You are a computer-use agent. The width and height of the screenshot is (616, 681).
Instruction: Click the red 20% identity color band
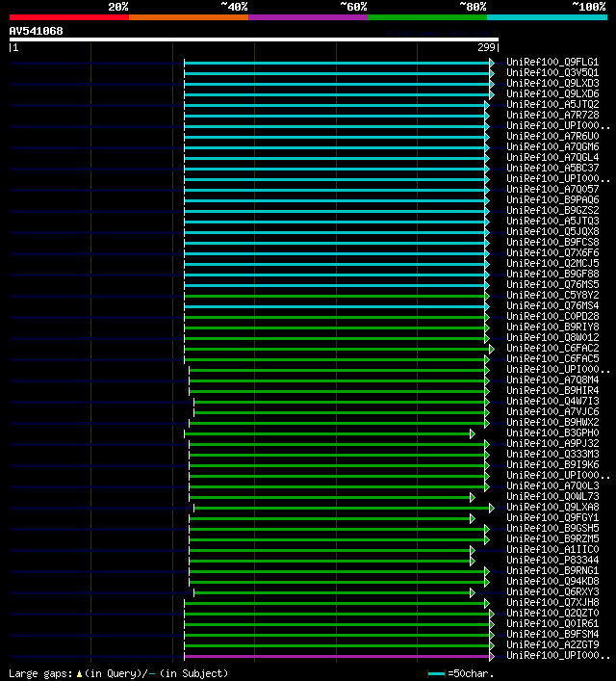pos(69,17)
